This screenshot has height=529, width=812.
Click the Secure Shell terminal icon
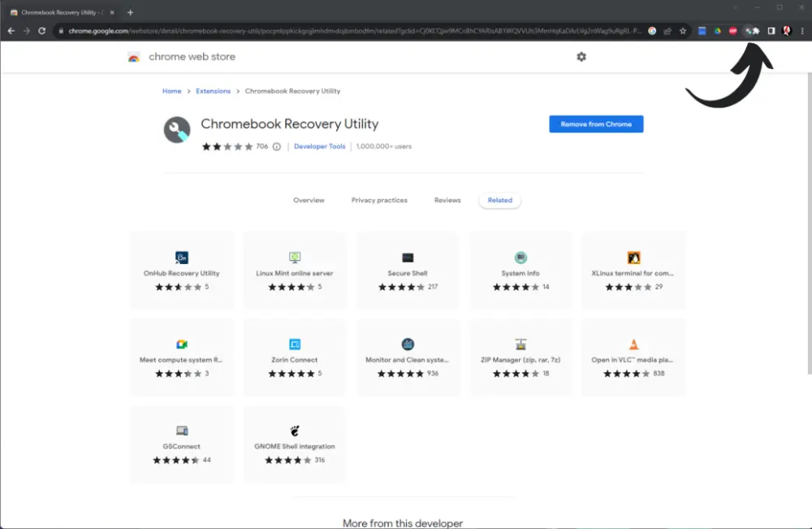pyautogui.click(x=408, y=258)
